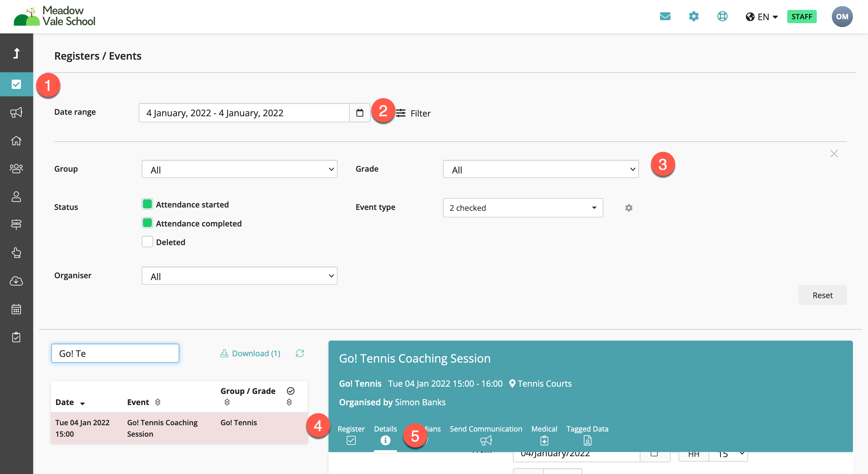Click the home icon in the sidebar
The height and width of the screenshot is (474, 868).
click(x=16, y=140)
